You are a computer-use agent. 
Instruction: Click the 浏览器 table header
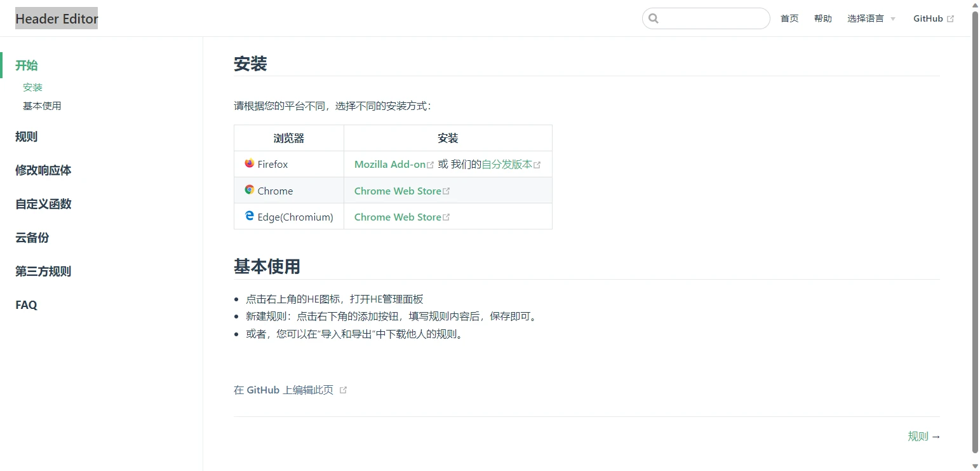coord(289,138)
